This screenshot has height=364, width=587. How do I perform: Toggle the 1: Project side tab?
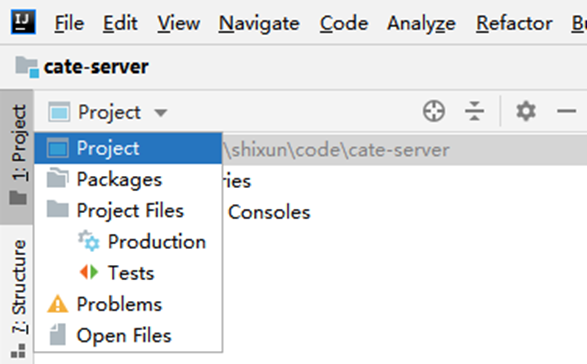tap(18, 155)
